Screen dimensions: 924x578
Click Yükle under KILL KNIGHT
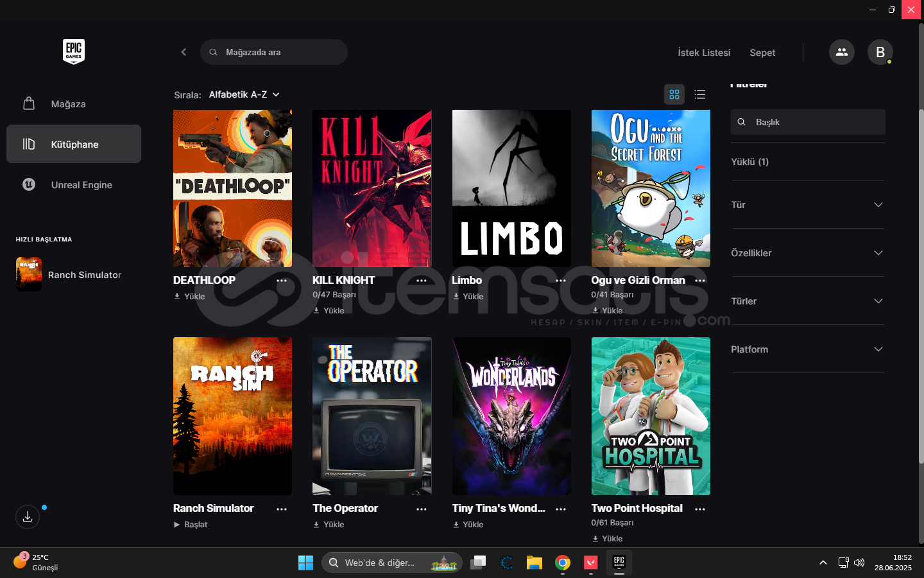329,311
